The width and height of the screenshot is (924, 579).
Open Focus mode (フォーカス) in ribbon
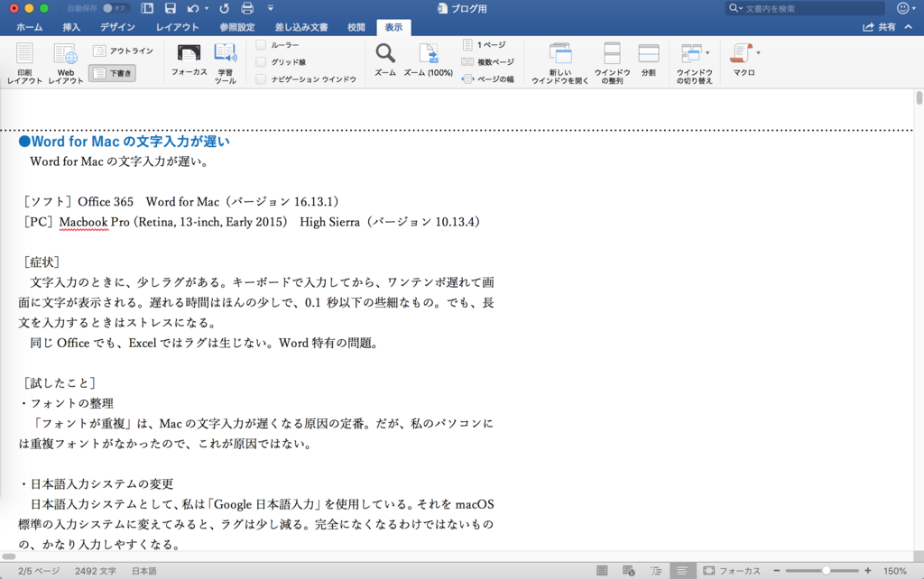[x=189, y=60]
